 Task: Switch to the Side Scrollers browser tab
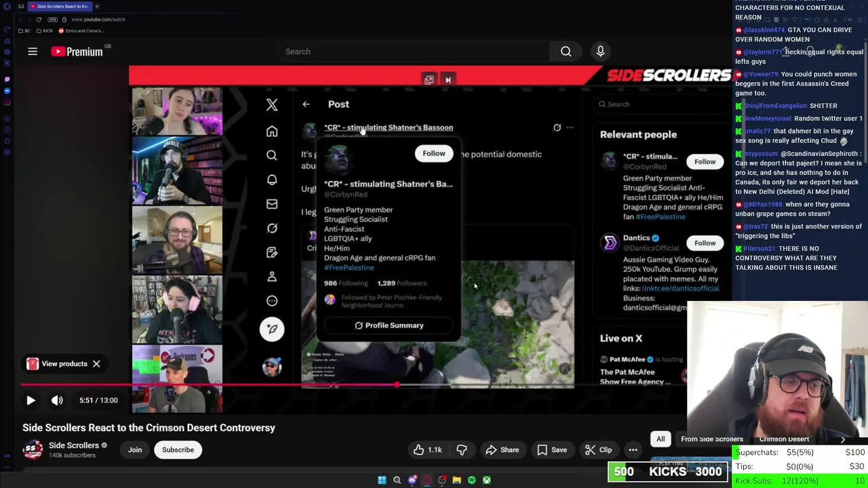point(60,6)
